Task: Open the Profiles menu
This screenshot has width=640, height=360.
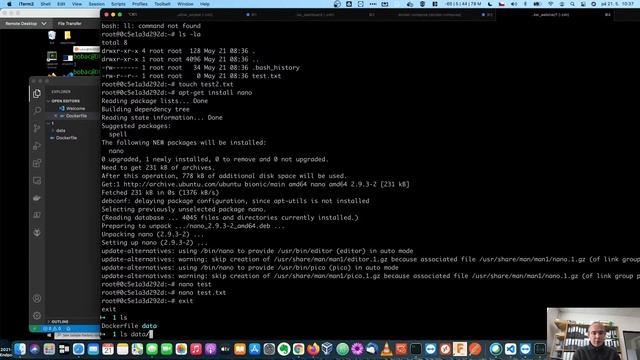Action: [140, 4]
